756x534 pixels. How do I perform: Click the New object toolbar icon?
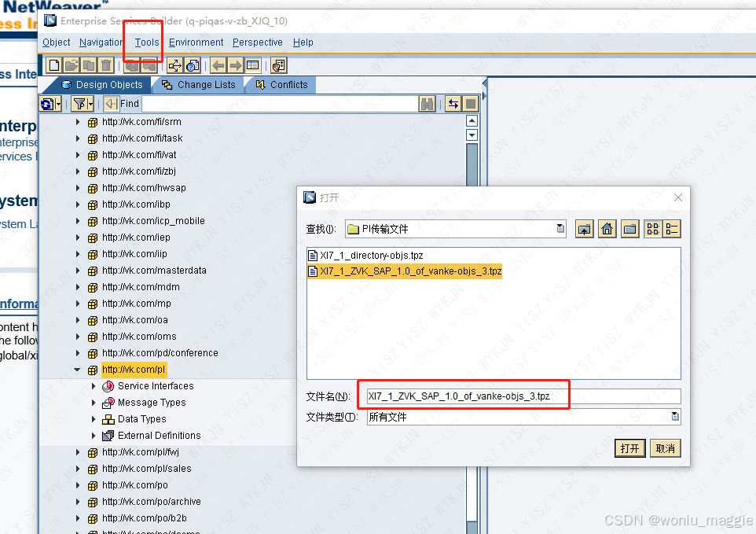[54, 65]
